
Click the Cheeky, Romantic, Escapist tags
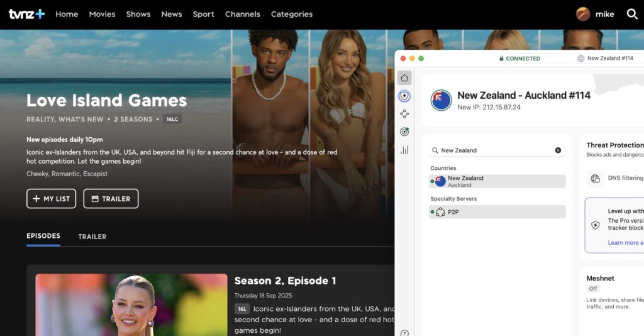(x=67, y=174)
